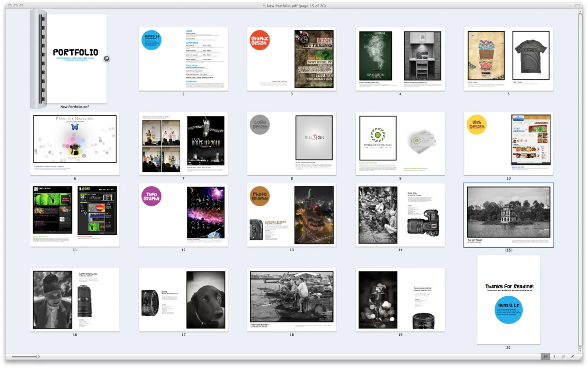Select page 4 green smoke poster thumbnail
Image resolution: width=588 pixels, height=368 pixels.
click(x=400, y=59)
